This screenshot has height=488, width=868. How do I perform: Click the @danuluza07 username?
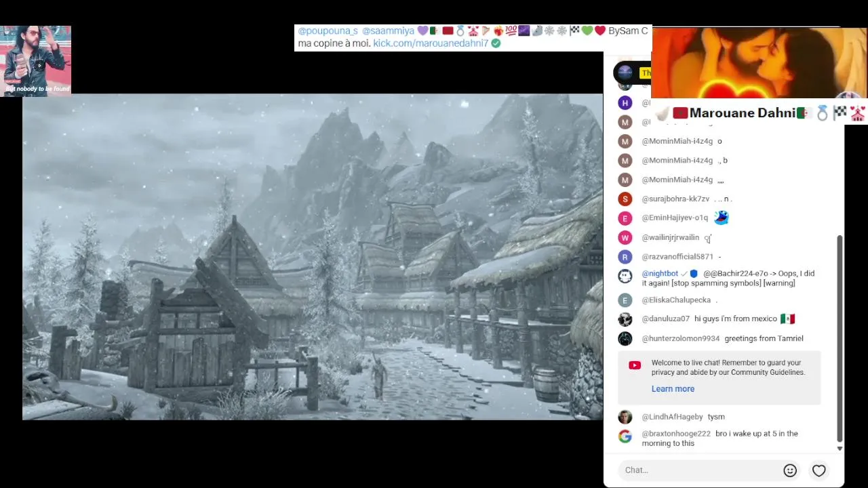coord(665,319)
